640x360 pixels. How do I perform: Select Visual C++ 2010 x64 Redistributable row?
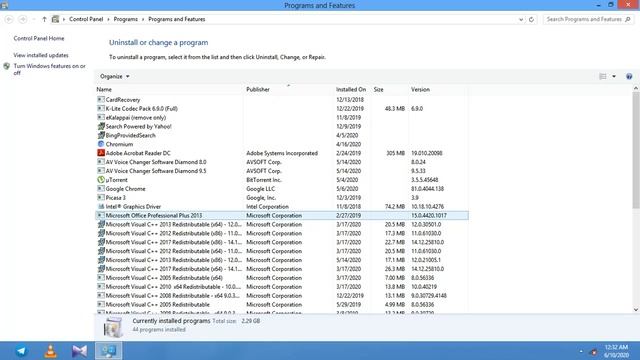point(282,287)
